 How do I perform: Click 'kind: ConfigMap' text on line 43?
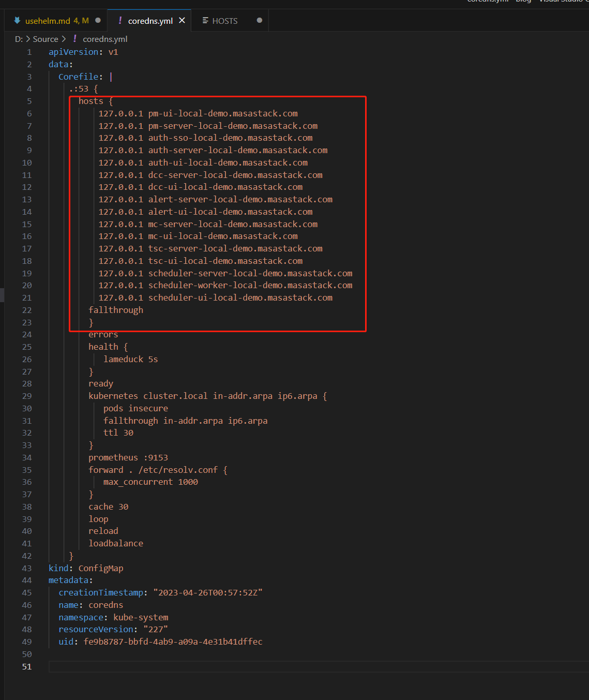[86, 568]
